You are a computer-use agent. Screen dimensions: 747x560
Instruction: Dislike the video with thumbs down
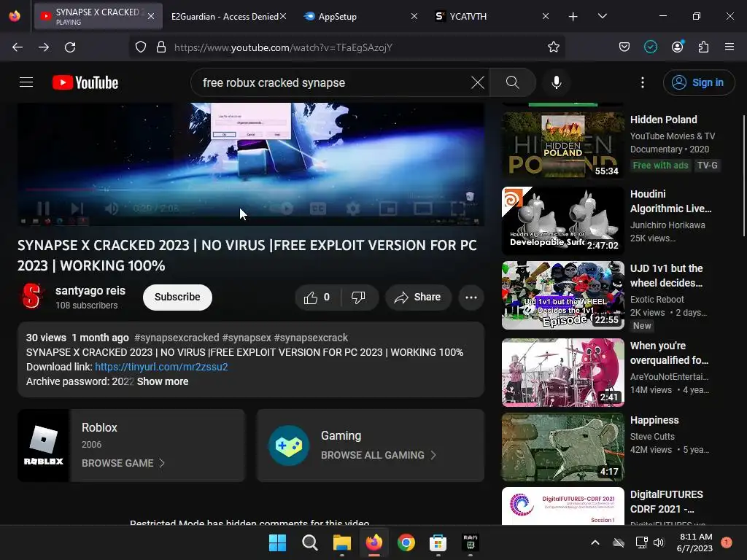tap(359, 297)
